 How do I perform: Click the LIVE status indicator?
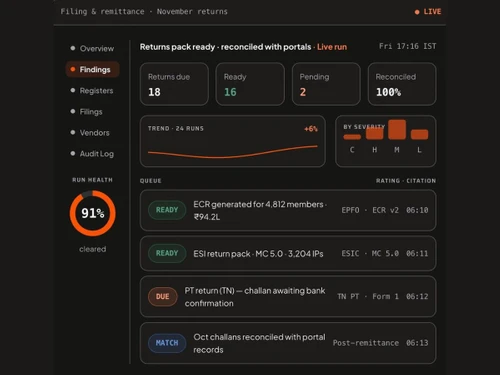[x=428, y=12]
